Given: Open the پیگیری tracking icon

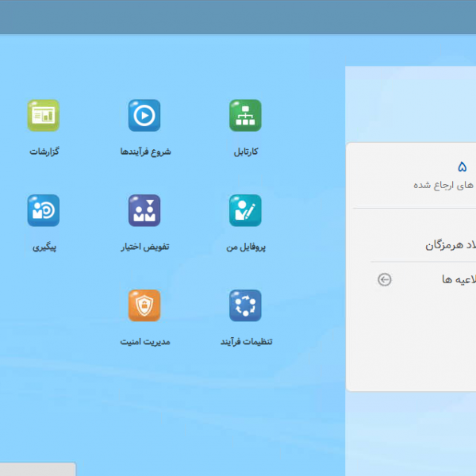Looking at the screenshot, I should point(44,210).
